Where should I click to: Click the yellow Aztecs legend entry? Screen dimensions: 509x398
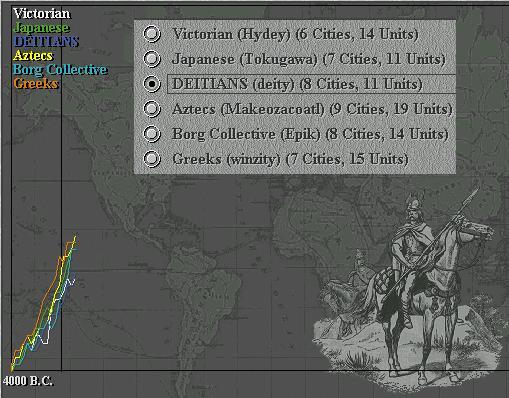(33, 55)
